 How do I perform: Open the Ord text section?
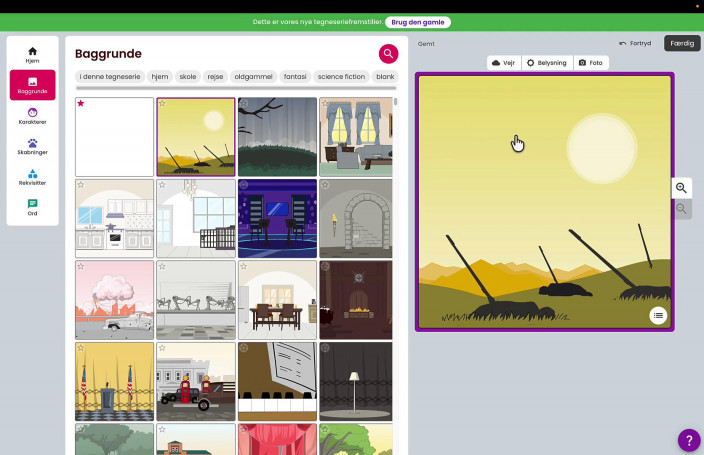[32, 207]
